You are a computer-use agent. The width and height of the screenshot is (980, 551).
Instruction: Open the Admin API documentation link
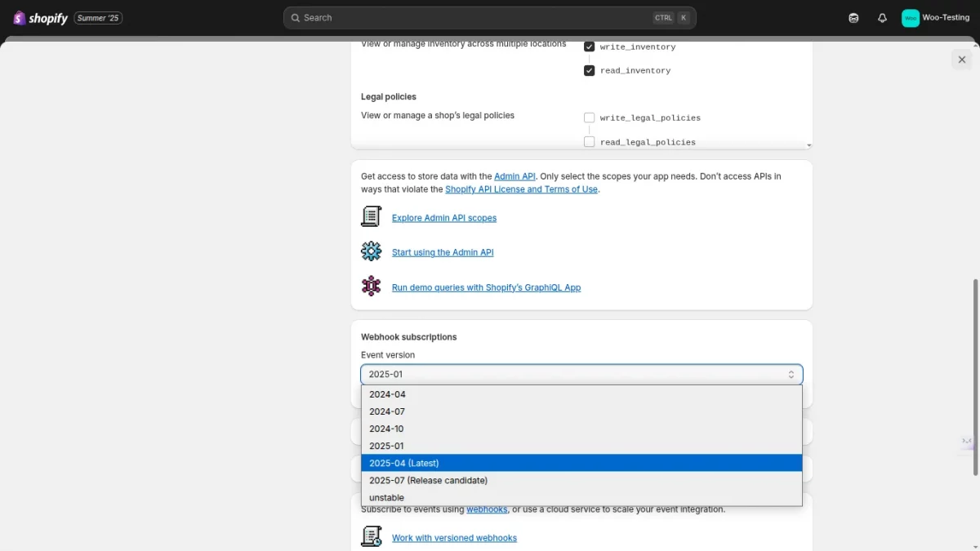514,176
